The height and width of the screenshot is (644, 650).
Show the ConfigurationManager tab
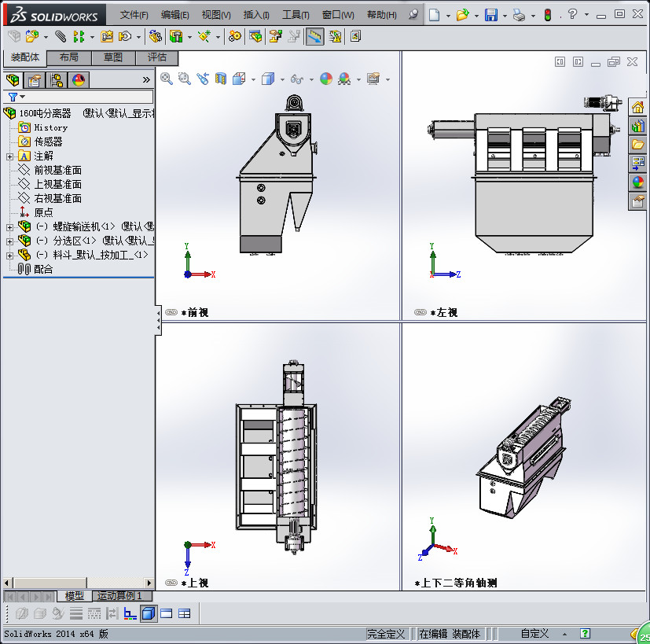coord(57,79)
